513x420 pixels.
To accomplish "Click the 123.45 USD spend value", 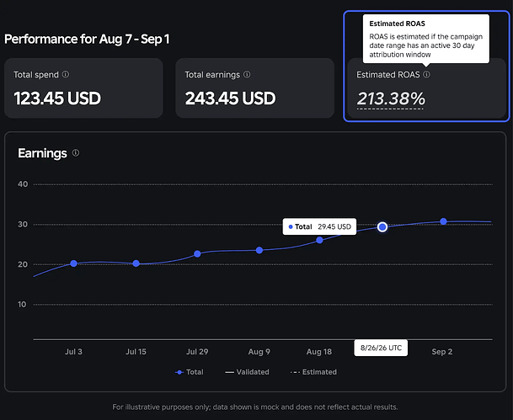I will point(57,98).
